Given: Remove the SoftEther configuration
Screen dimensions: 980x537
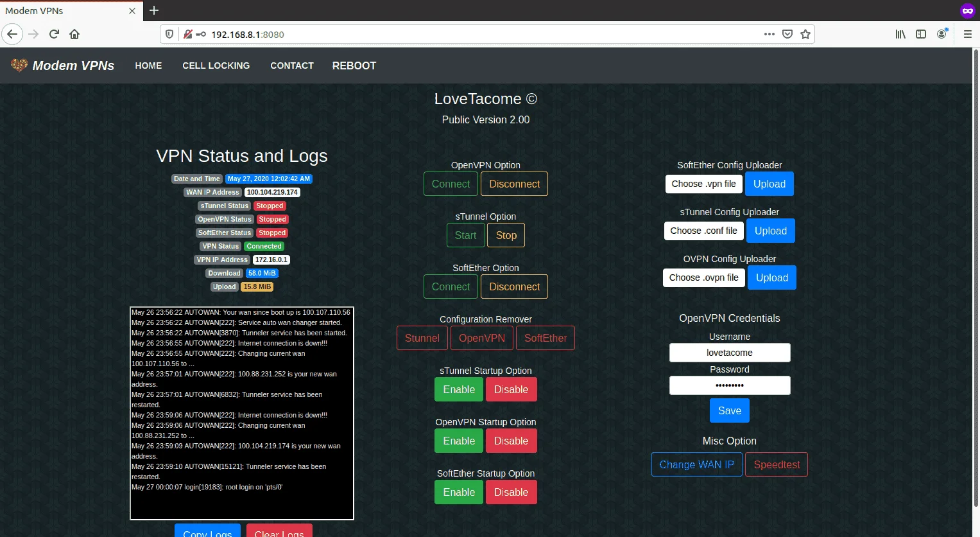Looking at the screenshot, I should pos(546,338).
